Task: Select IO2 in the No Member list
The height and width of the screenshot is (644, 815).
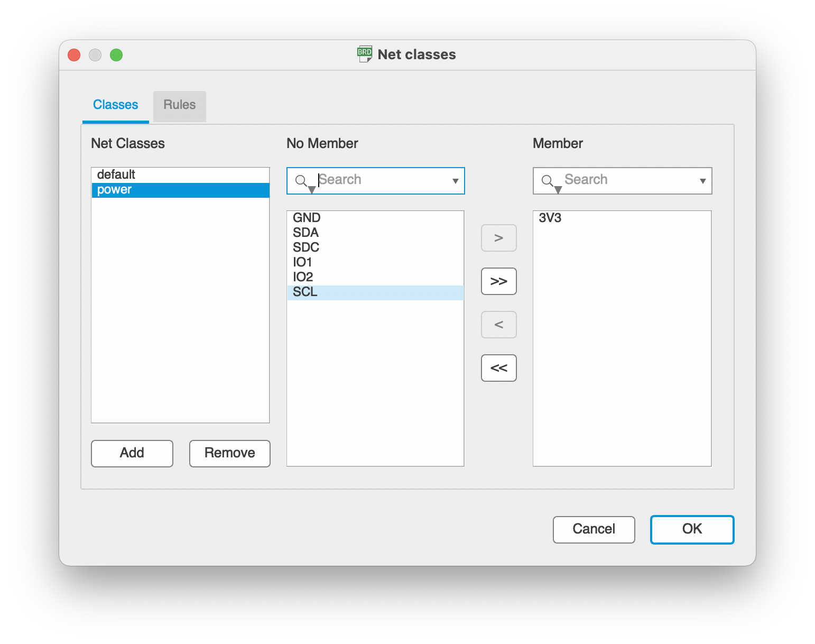Action: click(375, 277)
